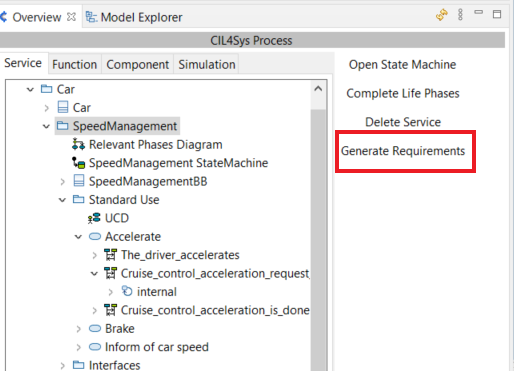Click the Relevant Phases Diagram icon
This screenshot has height=371, width=514.
tap(78, 144)
